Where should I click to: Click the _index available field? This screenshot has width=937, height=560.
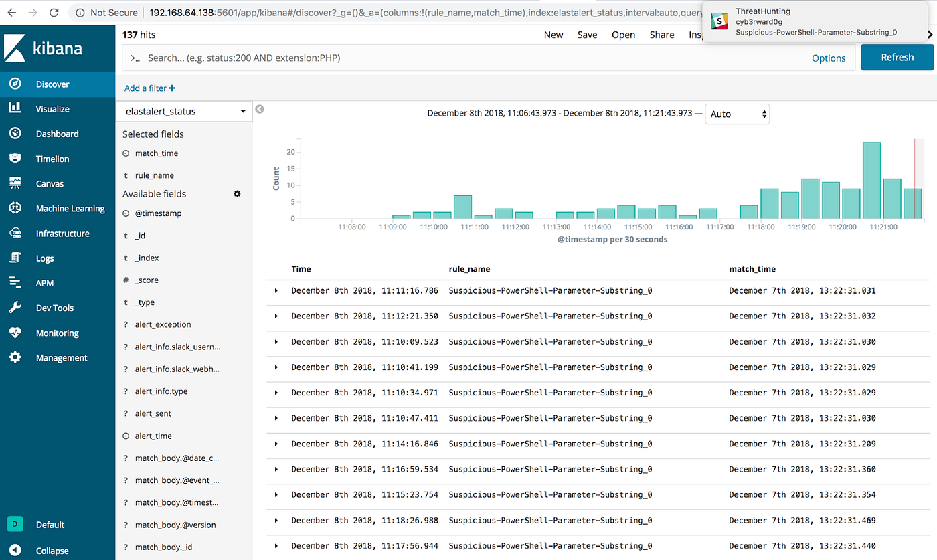[147, 258]
